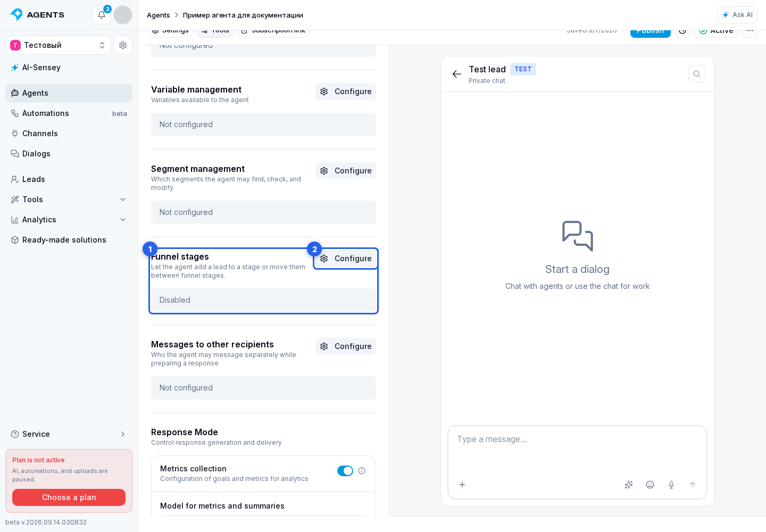Click the Start a dialog text
This screenshot has height=532, width=766.
(577, 269)
